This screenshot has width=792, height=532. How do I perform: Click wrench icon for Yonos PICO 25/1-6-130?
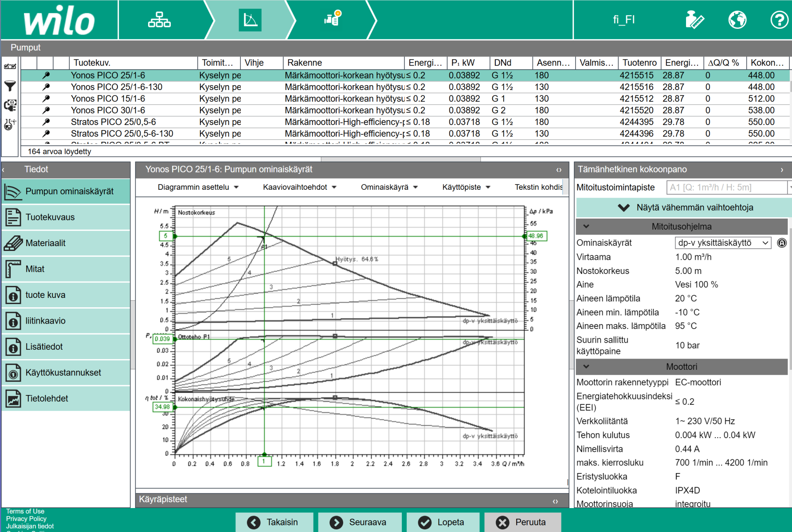tap(46, 87)
